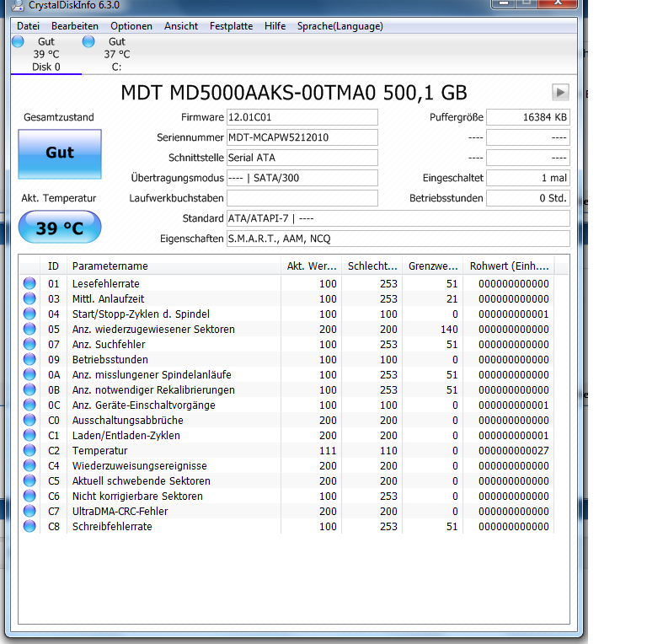
Task: Open the Sprache(Language) menu
Action: coord(340,26)
